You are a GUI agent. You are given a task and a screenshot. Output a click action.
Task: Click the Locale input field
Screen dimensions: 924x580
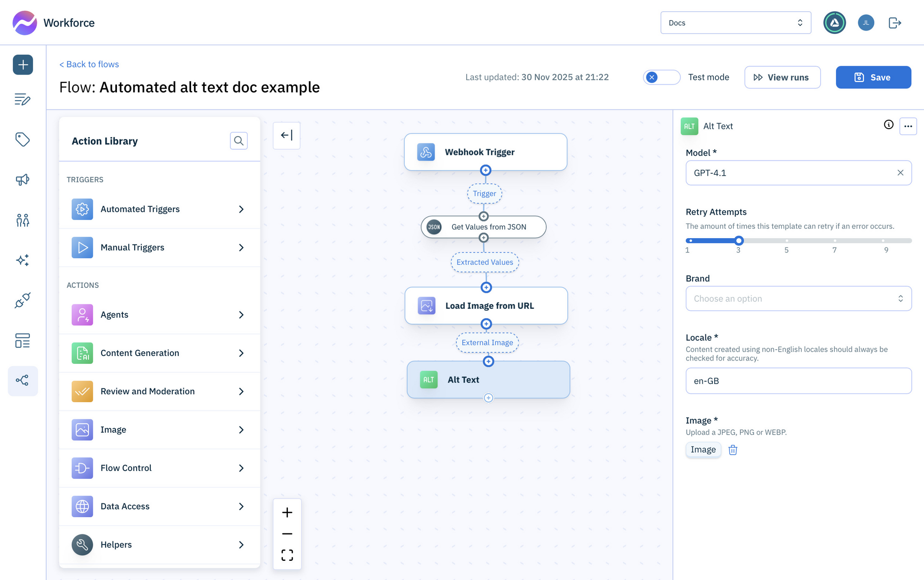(798, 381)
